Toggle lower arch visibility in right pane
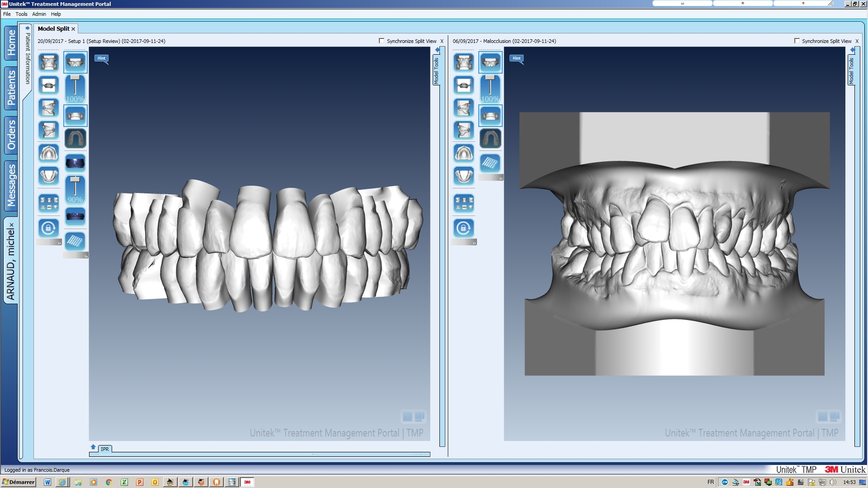The height and width of the screenshot is (488, 868). [490, 116]
